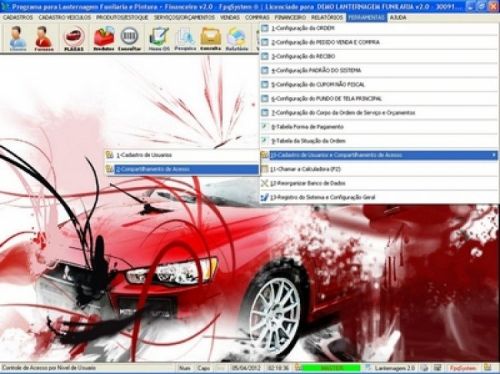Viewport: 500px width, 374px height.
Task: Open the RELATÓRIOS menu
Action: [327, 17]
